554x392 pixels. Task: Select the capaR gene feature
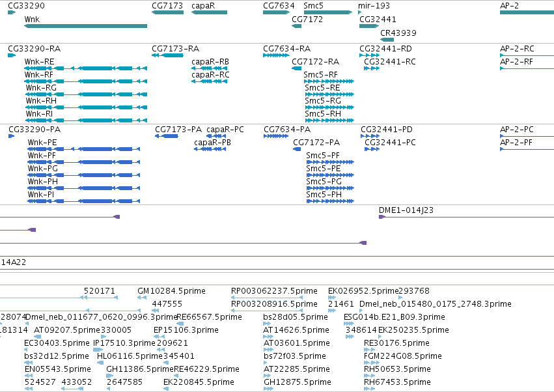pyautogui.click(x=209, y=12)
